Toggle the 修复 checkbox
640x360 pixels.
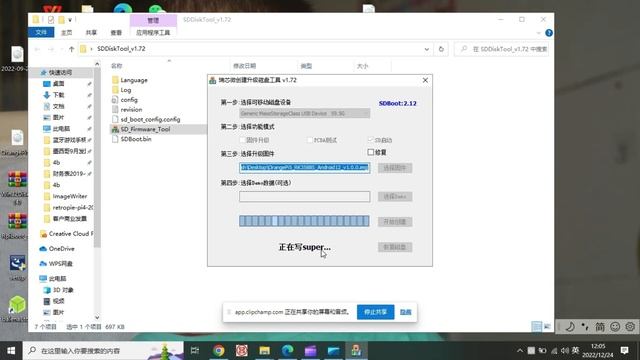click(371, 152)
